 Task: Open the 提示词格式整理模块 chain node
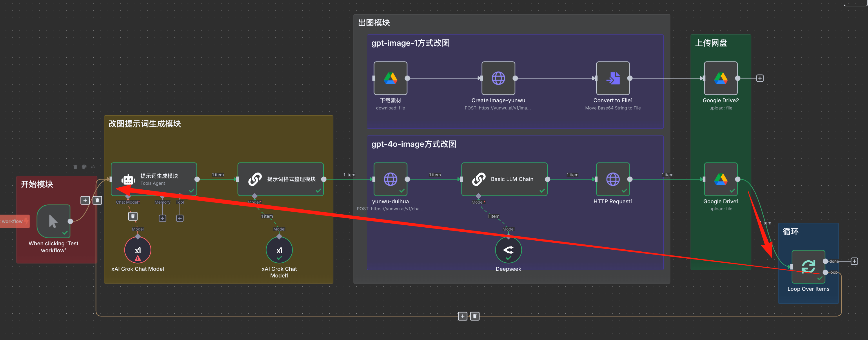[280, 179]
